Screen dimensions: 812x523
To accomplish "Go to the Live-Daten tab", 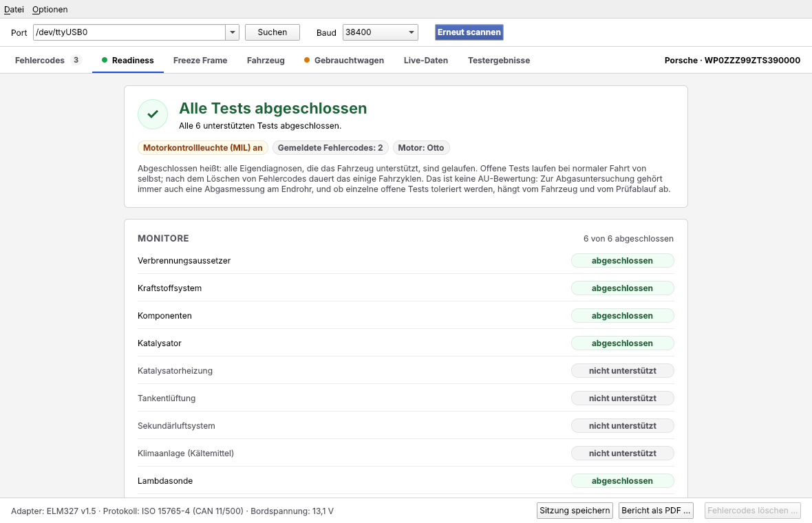I will click(x=426, y=60).
